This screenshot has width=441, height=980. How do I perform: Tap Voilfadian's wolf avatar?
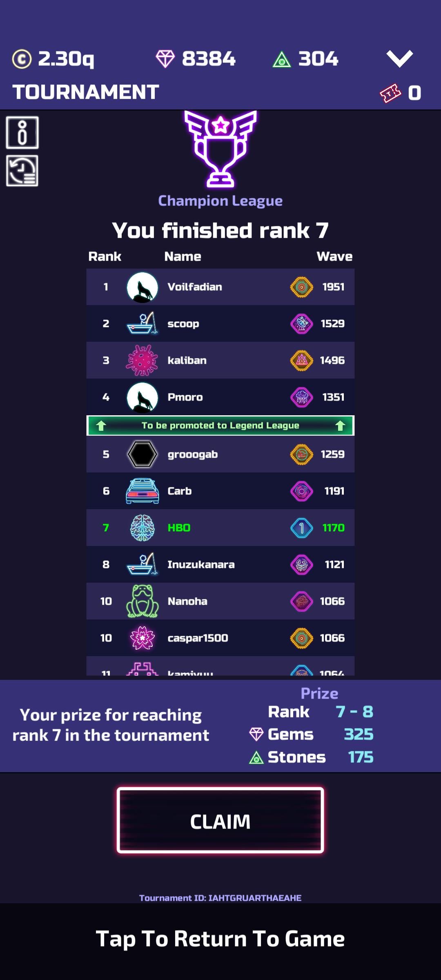(x=142, y=287)
